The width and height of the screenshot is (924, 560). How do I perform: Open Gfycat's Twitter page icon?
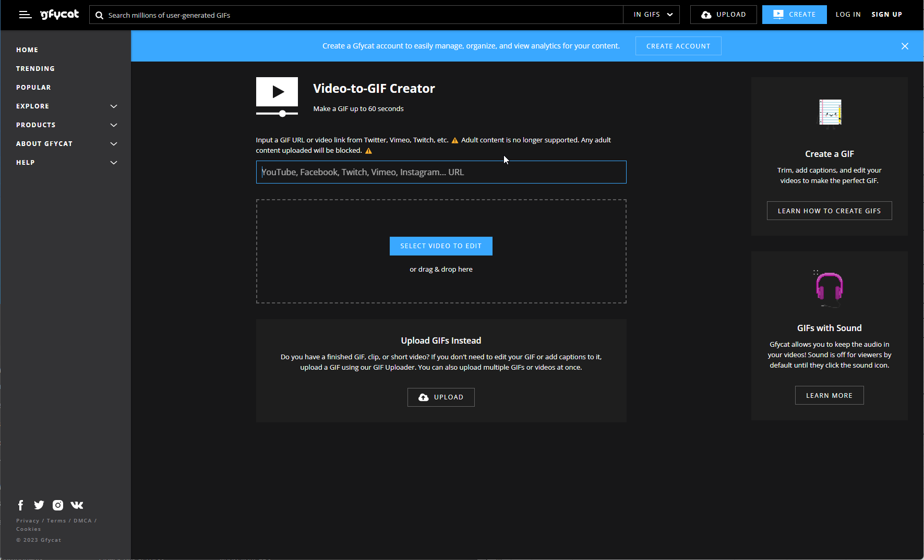click(39, 505)
